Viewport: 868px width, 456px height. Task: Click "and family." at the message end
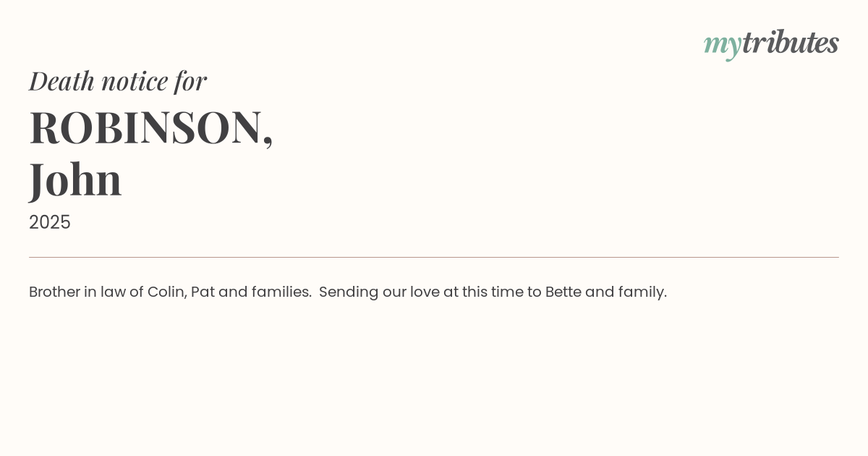click(x=626, y=292)
